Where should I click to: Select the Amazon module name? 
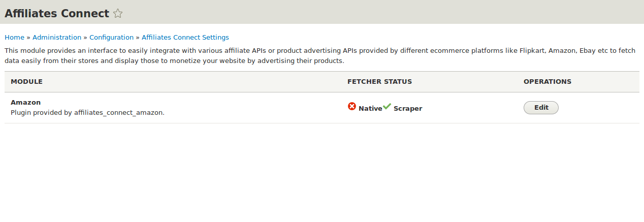(25, 102)
